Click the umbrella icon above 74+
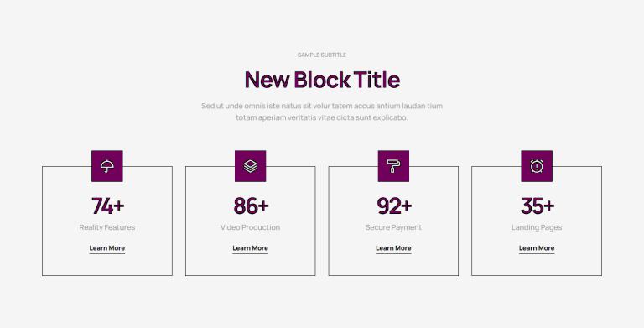 tap(107, 166)
